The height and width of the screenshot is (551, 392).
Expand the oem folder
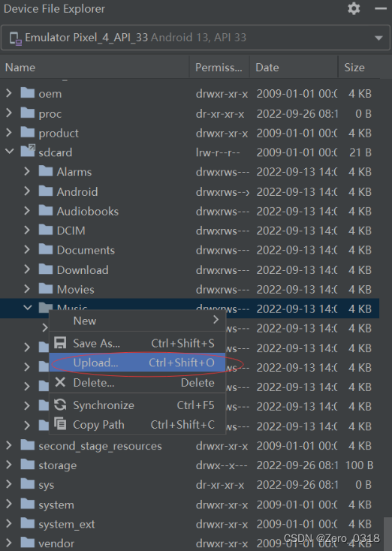coord(9,93)
